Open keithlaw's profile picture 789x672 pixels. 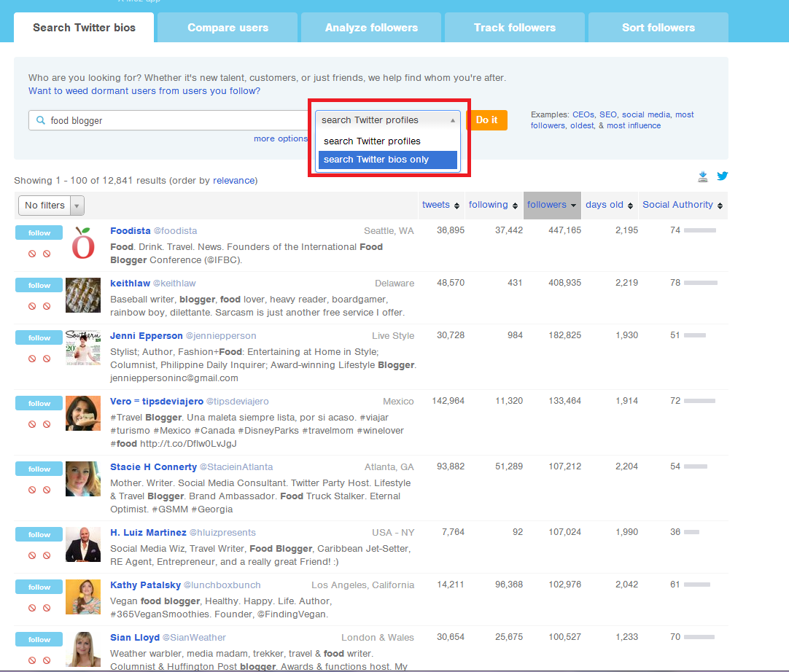(83, 295)
